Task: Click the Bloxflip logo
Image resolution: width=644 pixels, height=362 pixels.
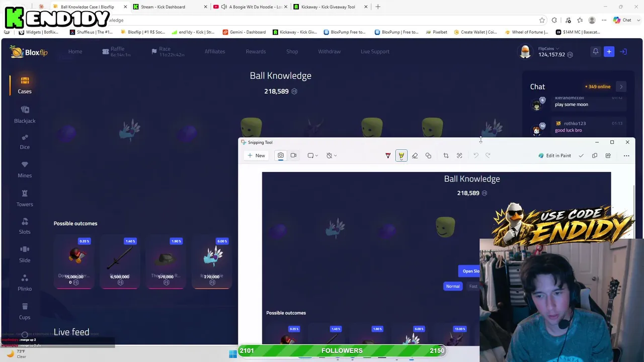Action: [x=29, y=52]
